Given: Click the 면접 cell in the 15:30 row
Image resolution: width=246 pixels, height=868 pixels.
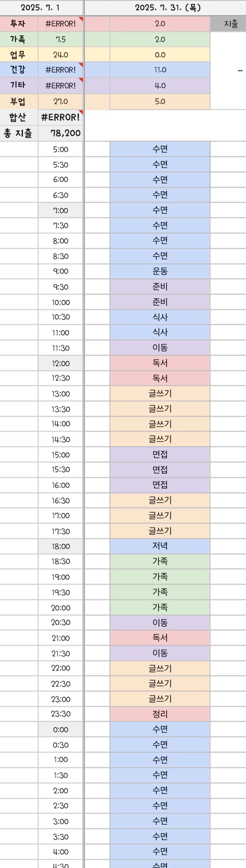Looking at the screenshot, I should click(x=160, y=469).
